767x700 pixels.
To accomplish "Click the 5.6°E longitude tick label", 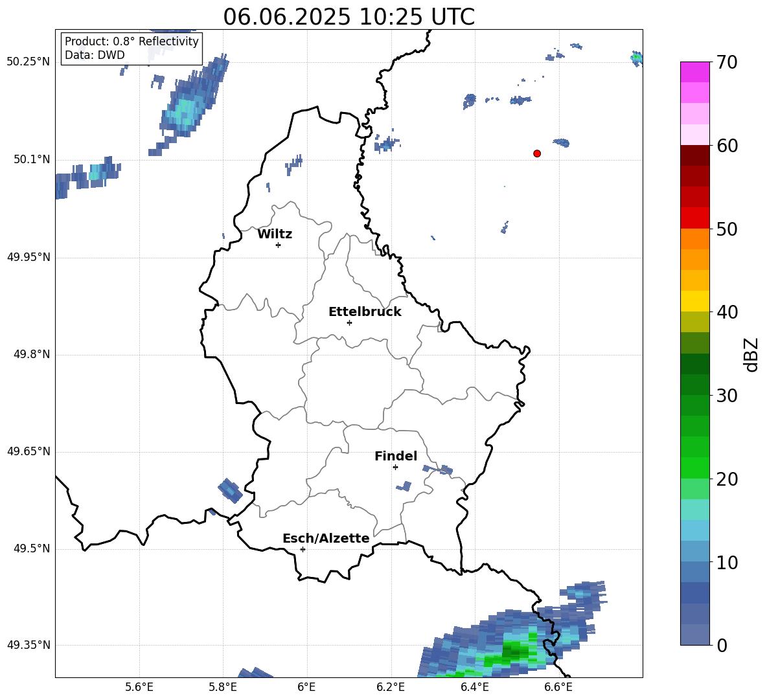I will (139, 687).
